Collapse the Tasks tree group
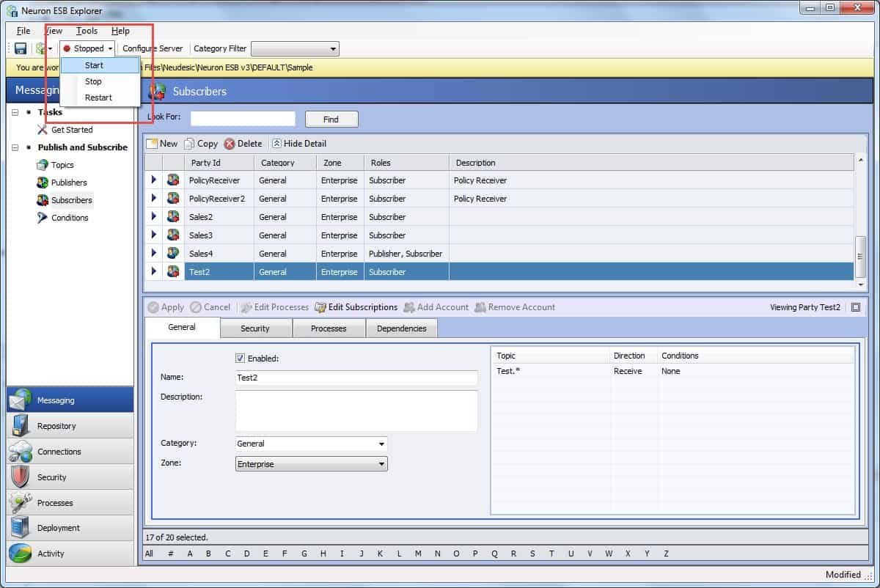Image resolution: width=880 pixels, height=588 pixels. point(15,112)
